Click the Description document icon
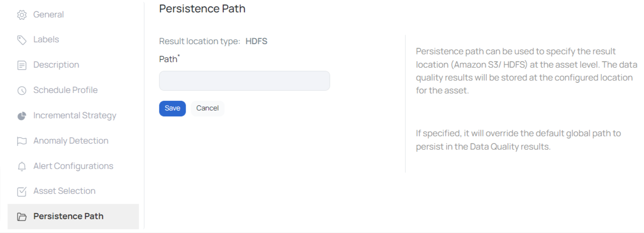 click(22, 65)
